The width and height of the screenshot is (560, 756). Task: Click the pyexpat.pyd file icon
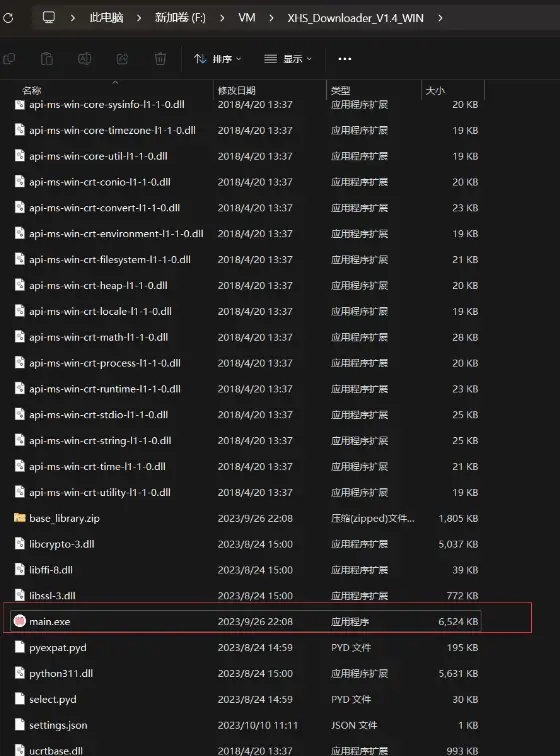[x=19, y=647]
